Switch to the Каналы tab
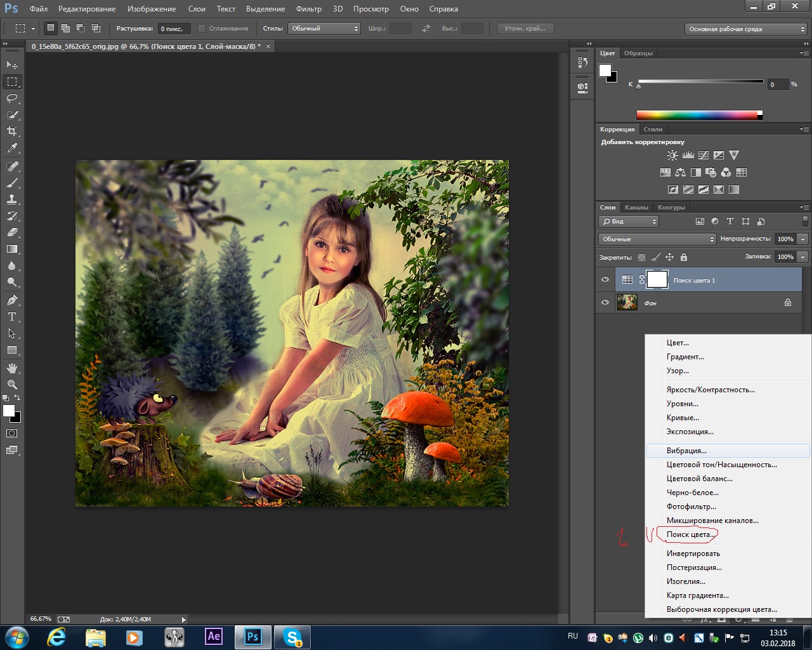The height and width of the screenshot is (650, 812). pos(636,208)
